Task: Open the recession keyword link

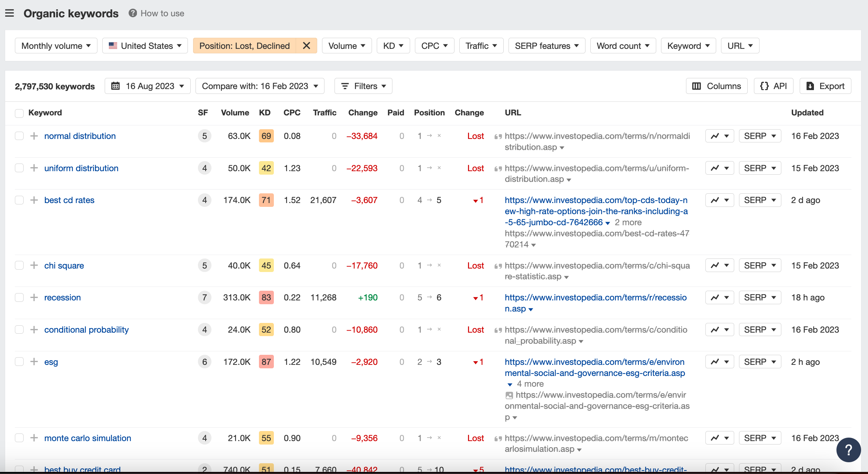Action: point(62,297)
